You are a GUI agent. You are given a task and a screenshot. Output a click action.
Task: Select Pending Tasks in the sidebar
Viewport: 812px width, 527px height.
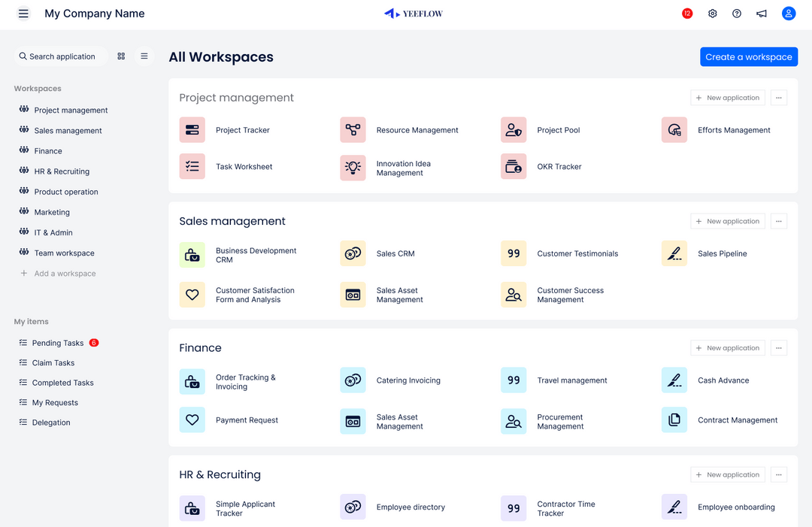(59, 342)
